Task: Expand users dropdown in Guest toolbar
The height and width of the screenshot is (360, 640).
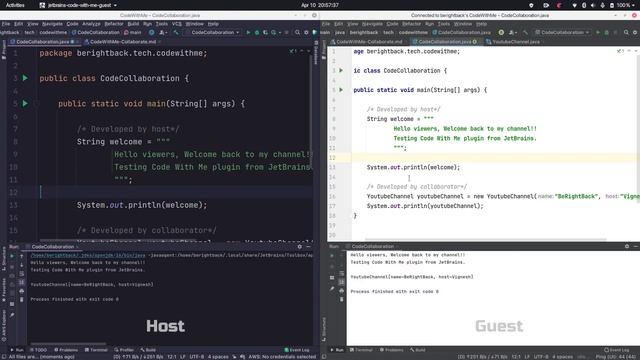Action: click(x=513, y=32)
